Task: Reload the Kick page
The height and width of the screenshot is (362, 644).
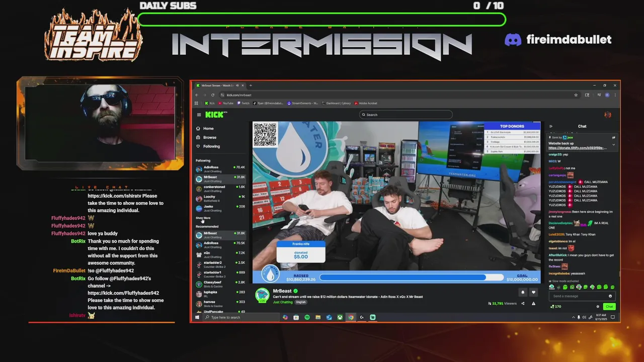Action: click(x=213, y=95)
